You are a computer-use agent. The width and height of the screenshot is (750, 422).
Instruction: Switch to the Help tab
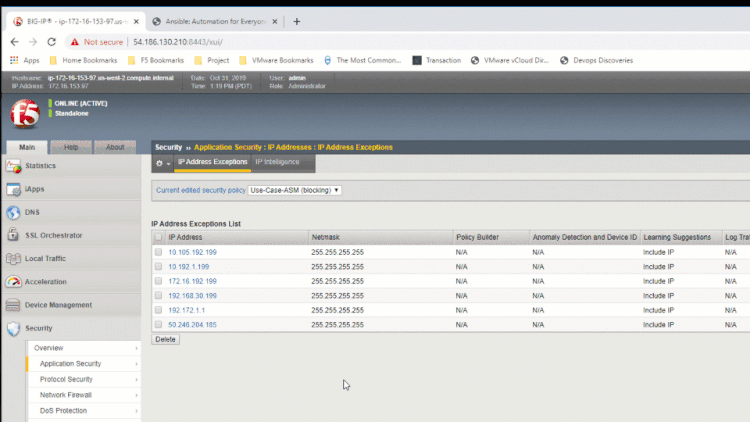click(71, 147)
